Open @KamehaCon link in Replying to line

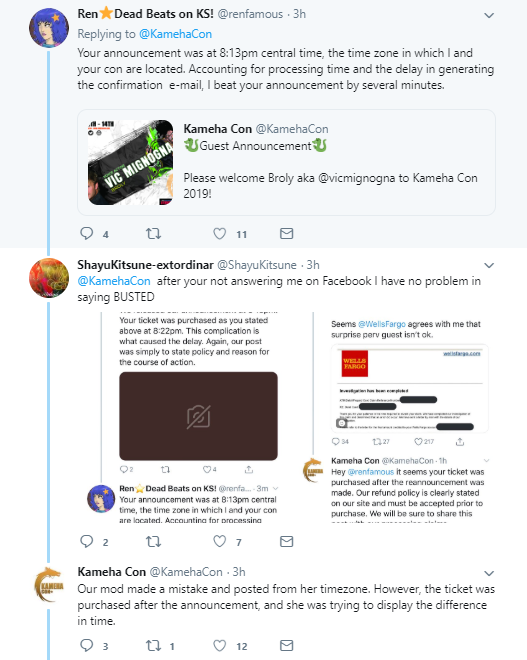click(176, 34)
